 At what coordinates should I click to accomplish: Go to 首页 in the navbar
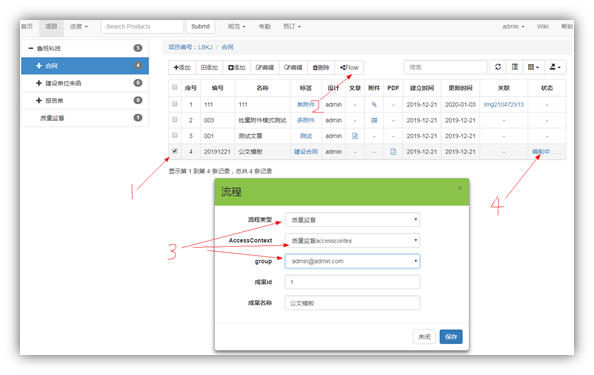[27, 27]
